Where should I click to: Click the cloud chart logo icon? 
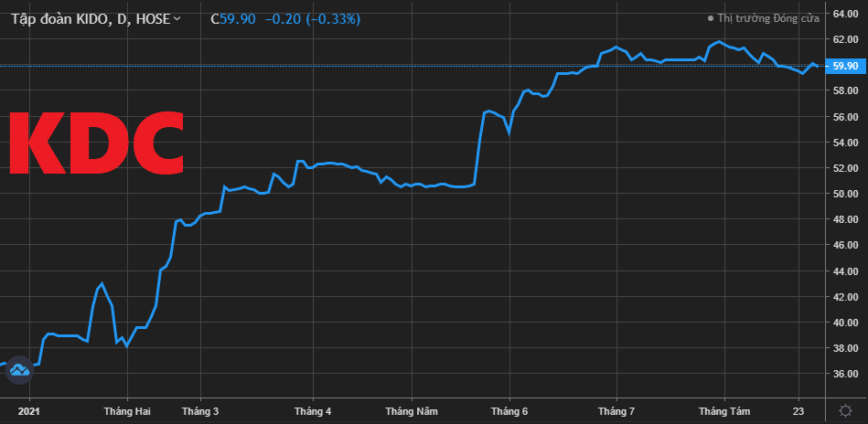click(19, 370)
